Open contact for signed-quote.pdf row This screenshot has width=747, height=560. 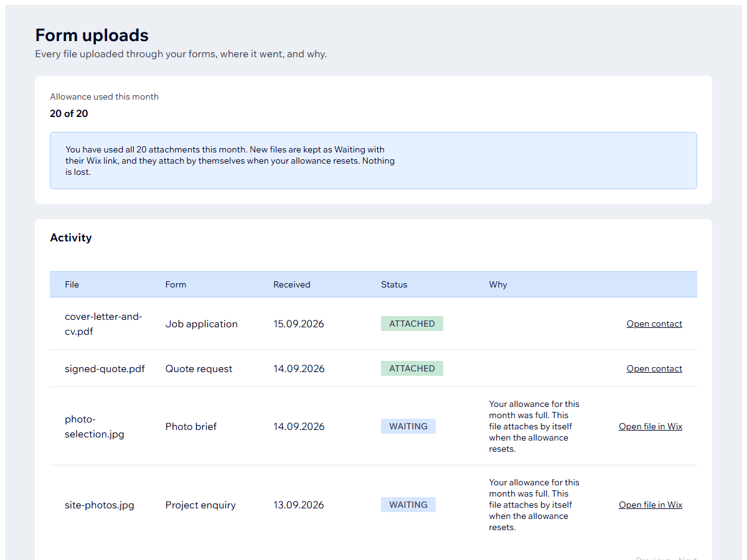tap(654, 368)
